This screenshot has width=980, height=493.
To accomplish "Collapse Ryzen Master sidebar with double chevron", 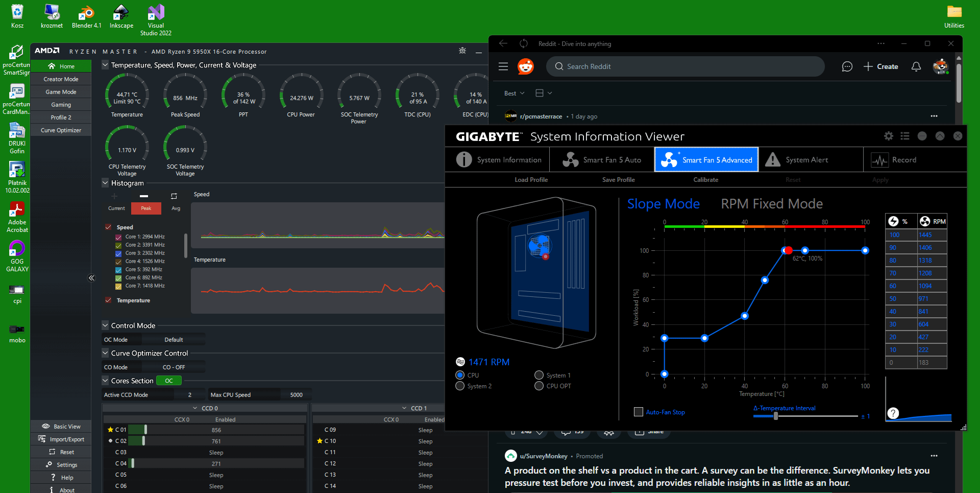I will (91, 278).
